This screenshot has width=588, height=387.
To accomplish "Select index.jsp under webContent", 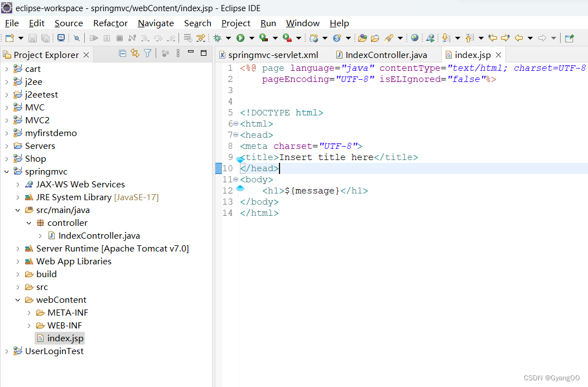I will click(64, 338).
